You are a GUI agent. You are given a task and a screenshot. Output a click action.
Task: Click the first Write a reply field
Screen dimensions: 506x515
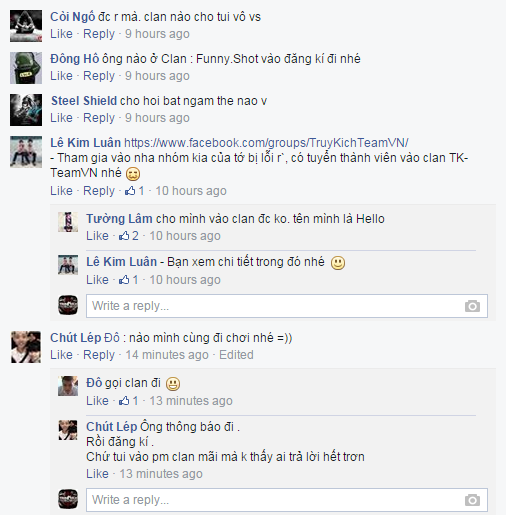(x=287, y=306)
